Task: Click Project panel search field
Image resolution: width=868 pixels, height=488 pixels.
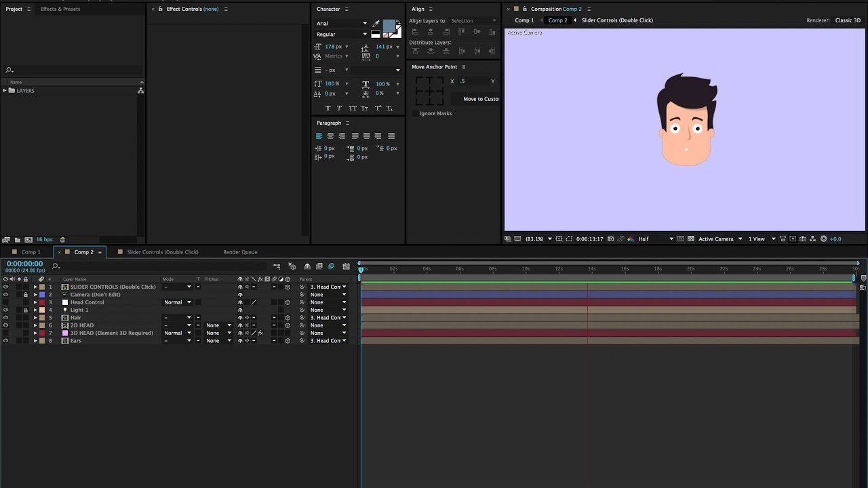Action: coord(75,70)
